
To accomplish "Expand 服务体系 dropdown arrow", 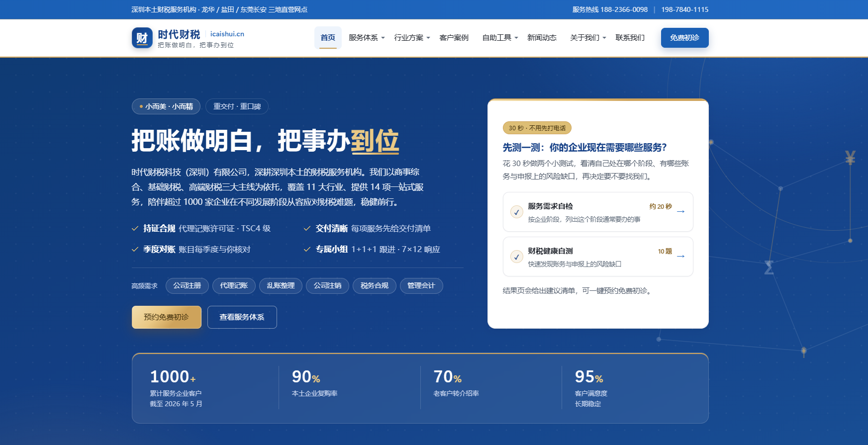I will 383,38.
